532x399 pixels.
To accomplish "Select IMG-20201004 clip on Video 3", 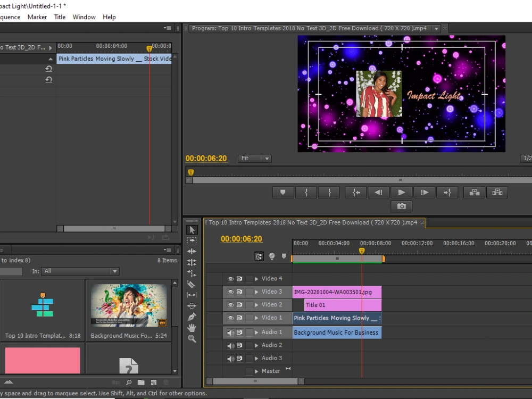I will [x=337, y=292].
